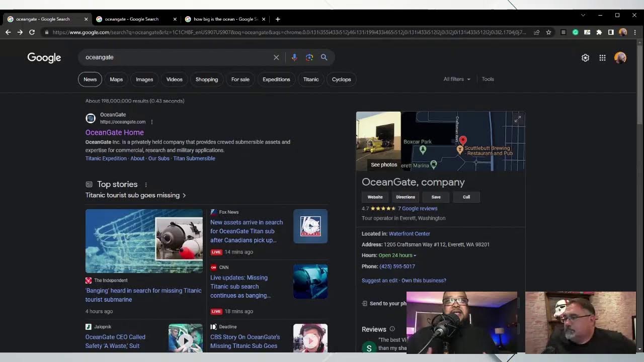The height and width of the screenshot is (362, 644).
Task: Open the 'Titanic Expedition' sitelink
Action: pyautogui.click(x=106, y=158)
